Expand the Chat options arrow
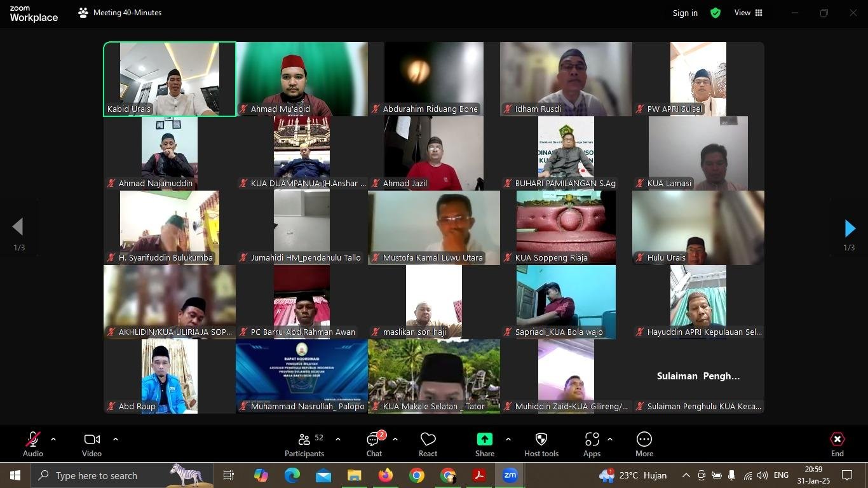This screenshot has width=868, height=488. [x=395, y=439]
